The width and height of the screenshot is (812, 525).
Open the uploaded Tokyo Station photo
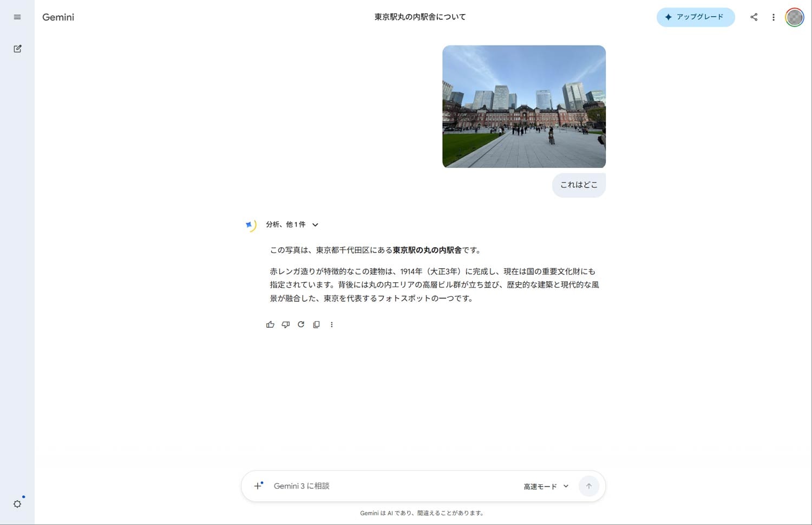(523, 106)
